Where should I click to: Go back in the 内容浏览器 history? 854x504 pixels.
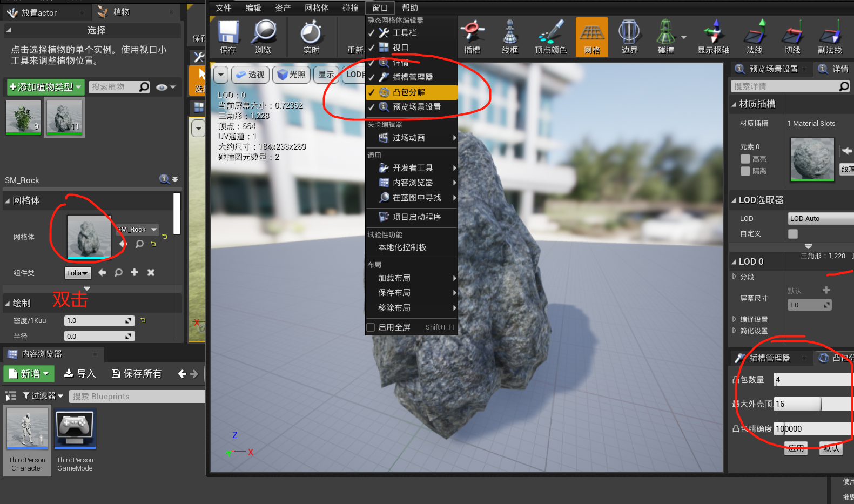pos(182,373)
